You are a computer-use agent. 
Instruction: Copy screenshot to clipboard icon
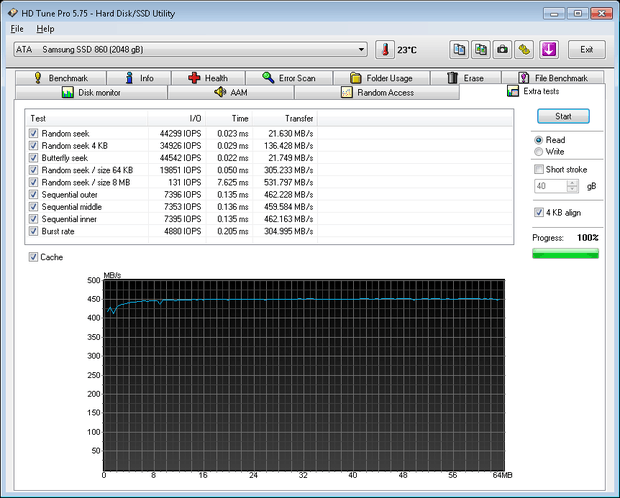coord(481,50)
